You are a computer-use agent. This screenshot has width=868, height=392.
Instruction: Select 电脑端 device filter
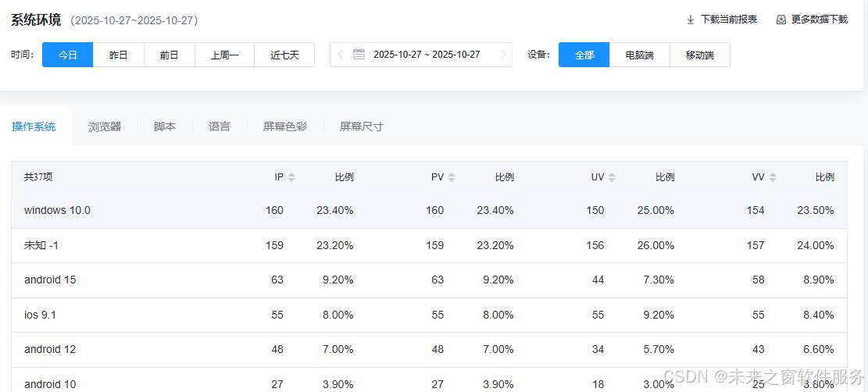pyautogui.click(x=639, y=55)
